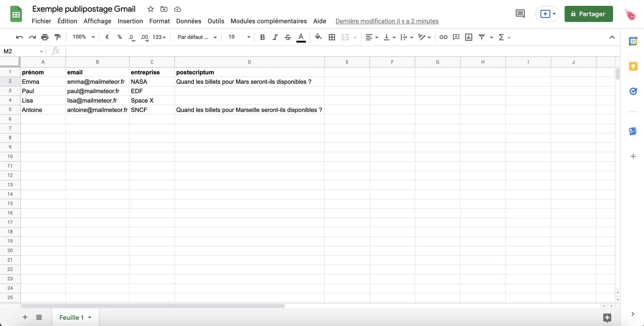Collapse the toolbar menus with chevron
Image resolution: width=644 pixels, height=326 pixels.
click(612, 37)
